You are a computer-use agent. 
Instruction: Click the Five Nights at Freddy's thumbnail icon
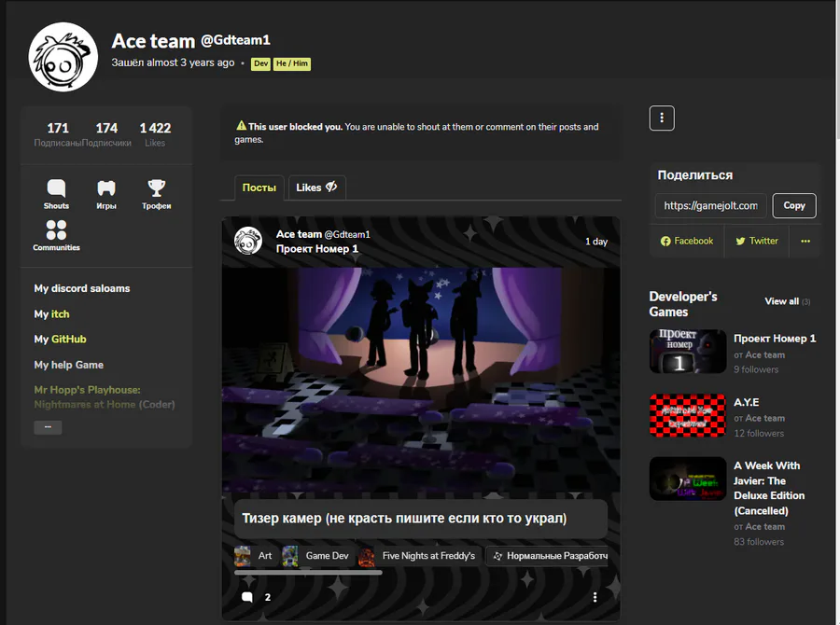point(367,556)
